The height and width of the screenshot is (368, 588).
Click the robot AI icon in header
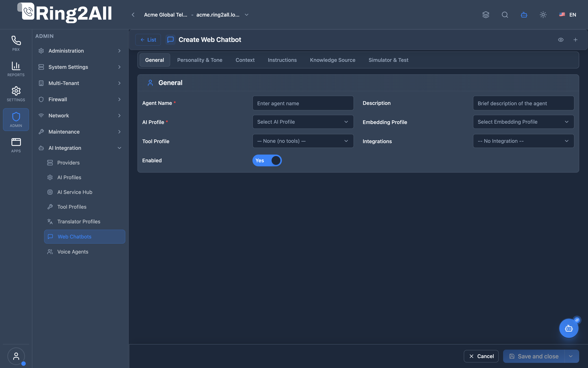pyautogui.click(x=524, y=15)
